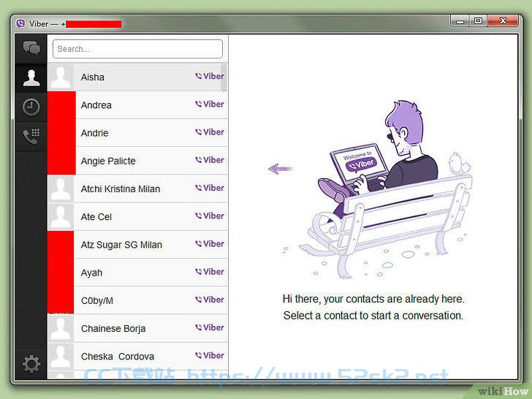532x399 pixels.
Task: Click the Viber badge beside Cheska Cordova
Action: [x=209, y=355]
